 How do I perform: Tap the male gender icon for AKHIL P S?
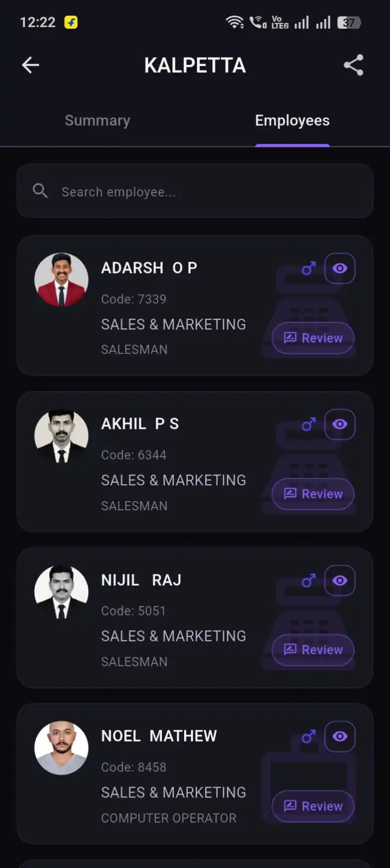click(309, 424)
